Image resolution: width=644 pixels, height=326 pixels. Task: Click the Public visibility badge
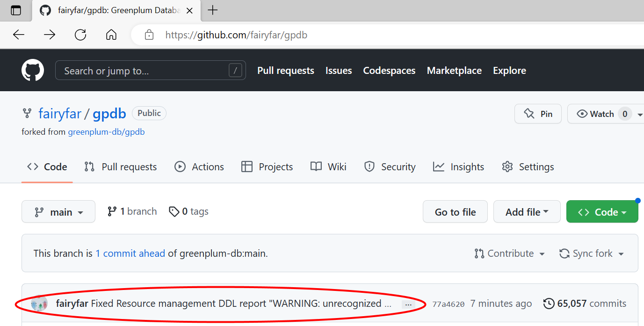[x=149, y=113]
